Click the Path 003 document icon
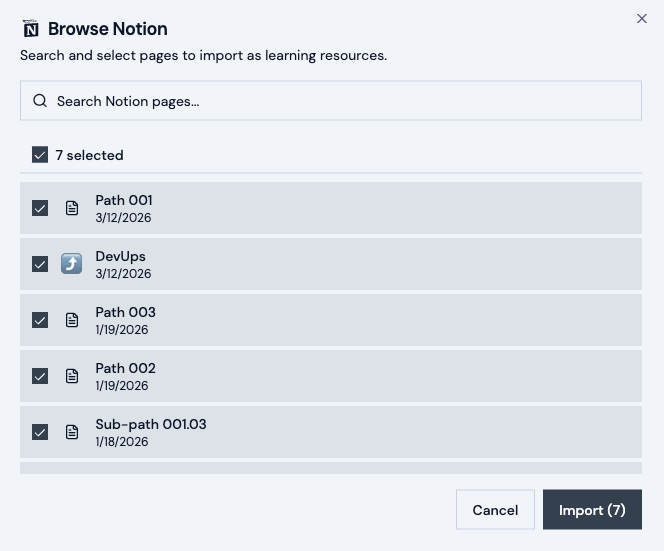 [x=72, y=320]
